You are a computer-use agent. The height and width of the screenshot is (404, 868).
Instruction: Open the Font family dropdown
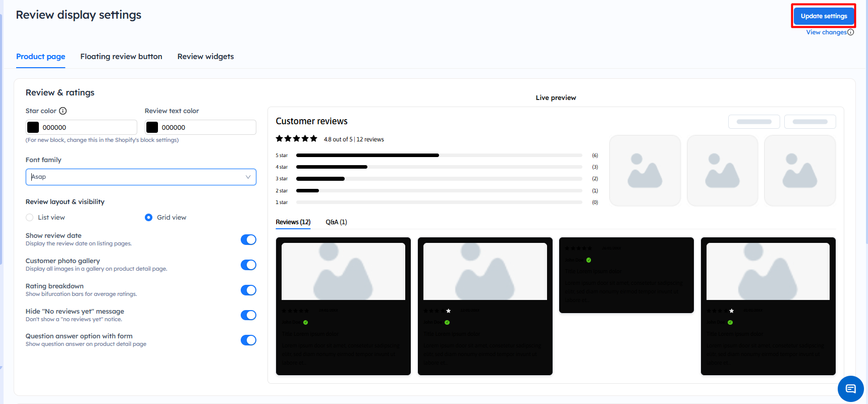(x=141, y=177)
